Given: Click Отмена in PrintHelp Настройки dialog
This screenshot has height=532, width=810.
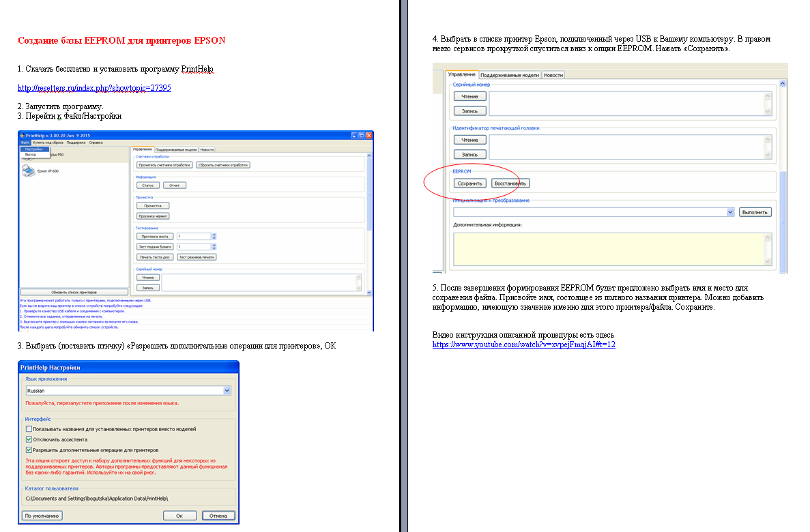Looking at the screenshot, I should (x=218, y=516).
